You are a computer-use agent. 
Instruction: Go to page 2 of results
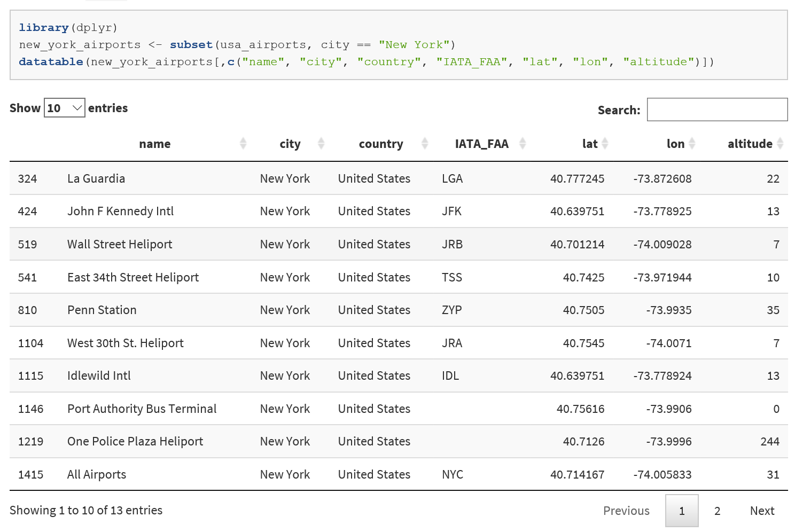point(717,511)
